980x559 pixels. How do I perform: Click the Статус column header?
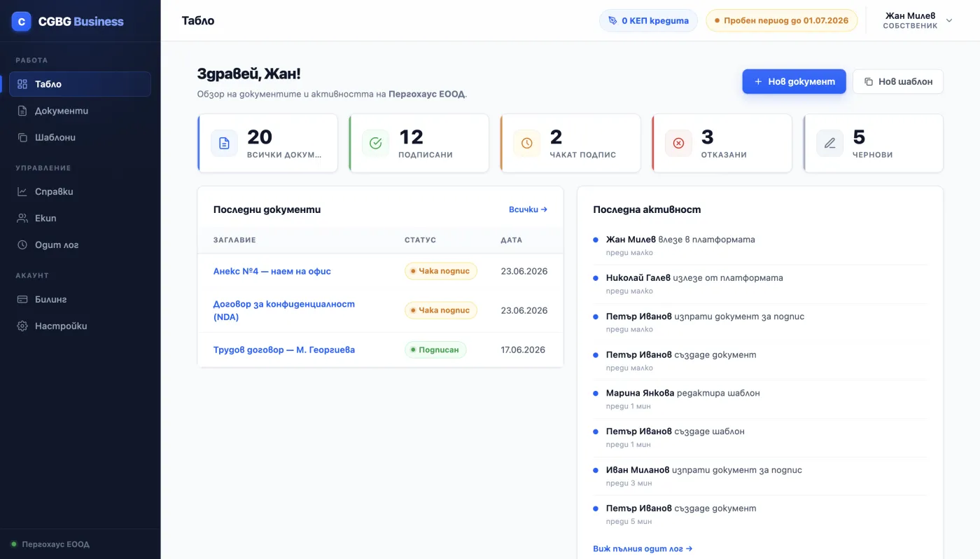pos(420,240)
